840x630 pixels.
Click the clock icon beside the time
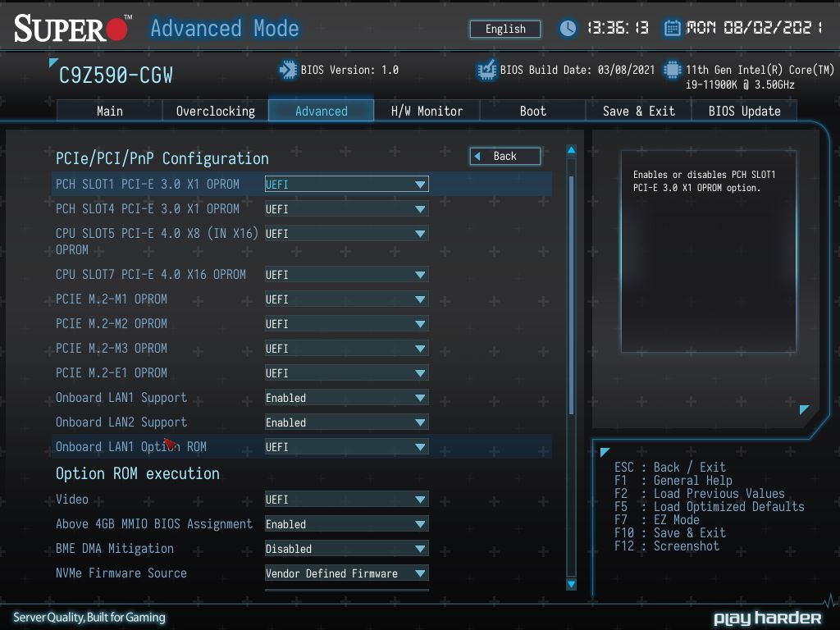coord(568,28)
